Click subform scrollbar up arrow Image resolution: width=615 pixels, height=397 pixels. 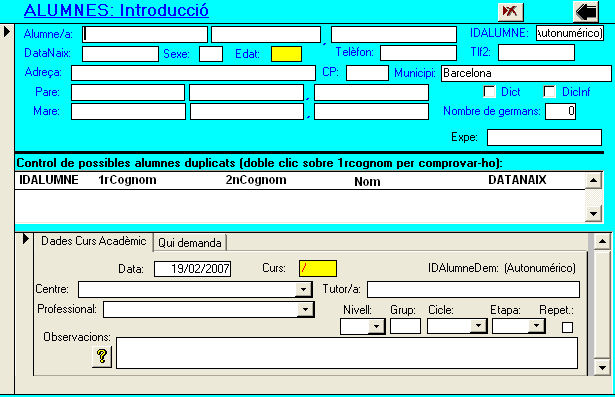(602, 241)
